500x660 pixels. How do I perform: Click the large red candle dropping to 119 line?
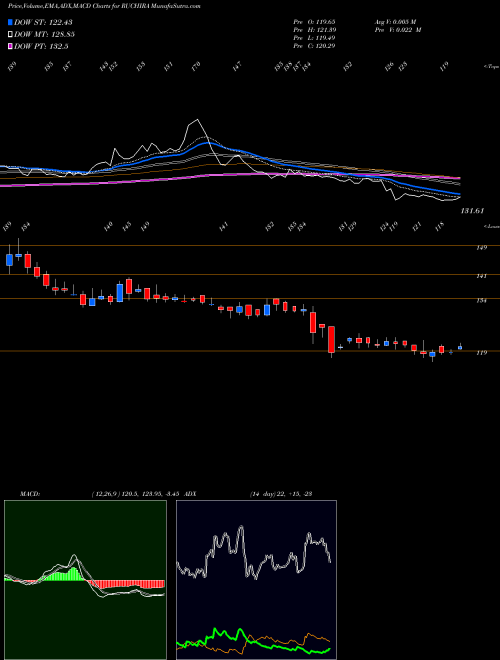point(332,339)
